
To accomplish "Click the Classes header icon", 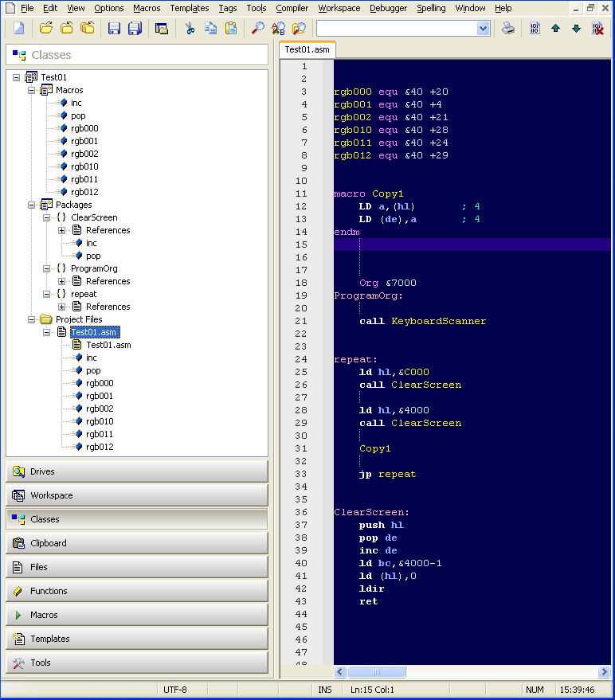I will 19,55.
